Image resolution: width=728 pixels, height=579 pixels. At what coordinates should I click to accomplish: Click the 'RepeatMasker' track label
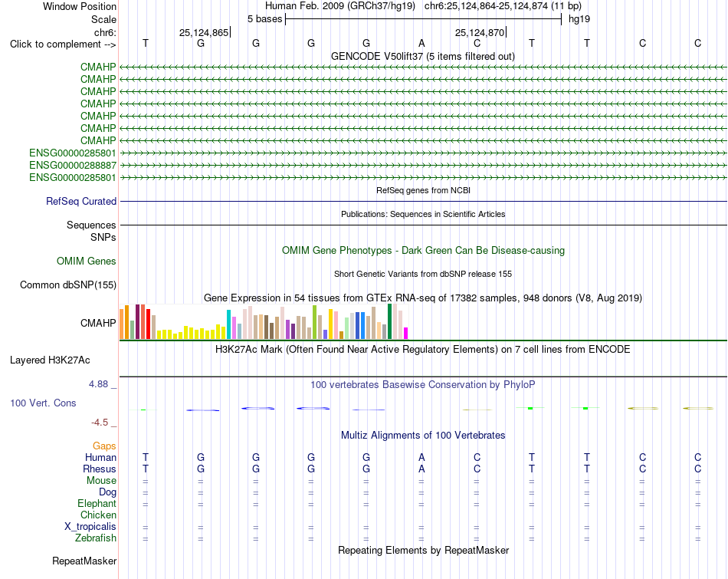coord(84,561)
